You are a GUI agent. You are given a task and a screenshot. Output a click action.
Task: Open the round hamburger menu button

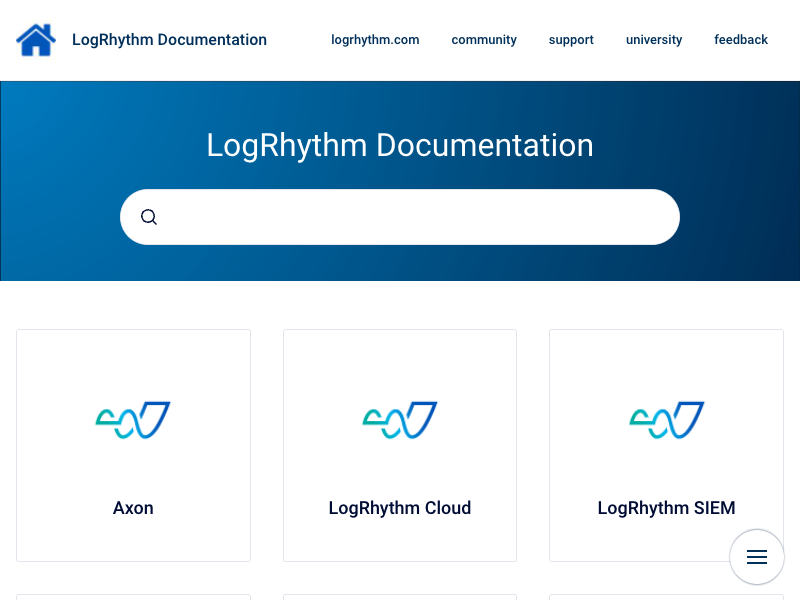pyautogui.click(x=757, y=557)
